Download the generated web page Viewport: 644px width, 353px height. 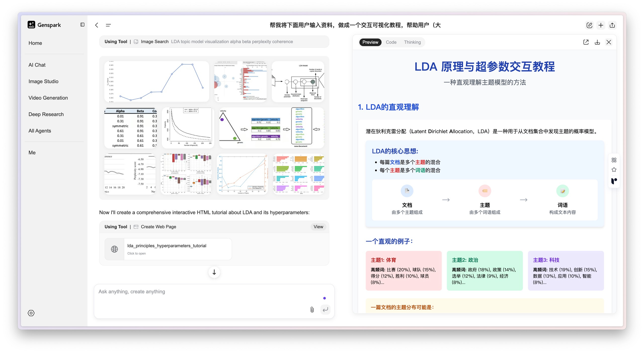click(597, 42)
